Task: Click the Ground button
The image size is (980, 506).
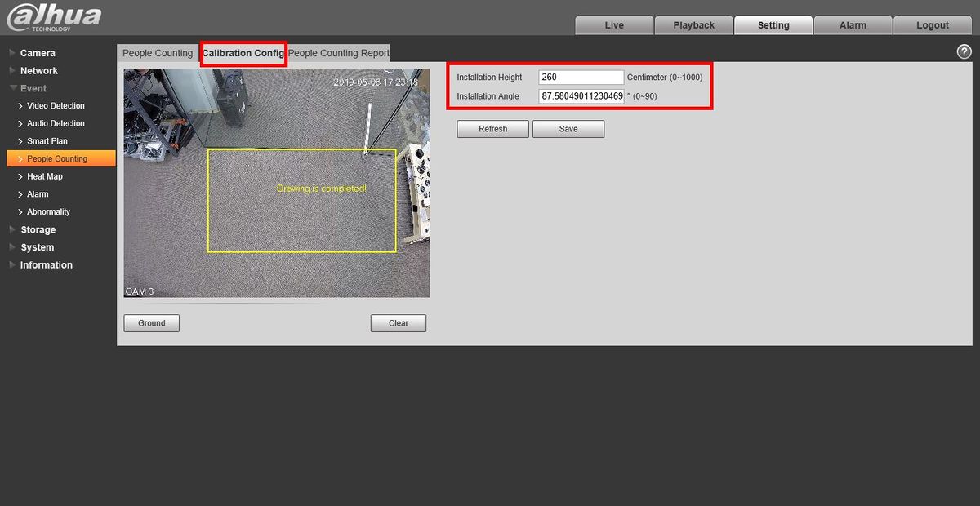Action: point(152,323)
